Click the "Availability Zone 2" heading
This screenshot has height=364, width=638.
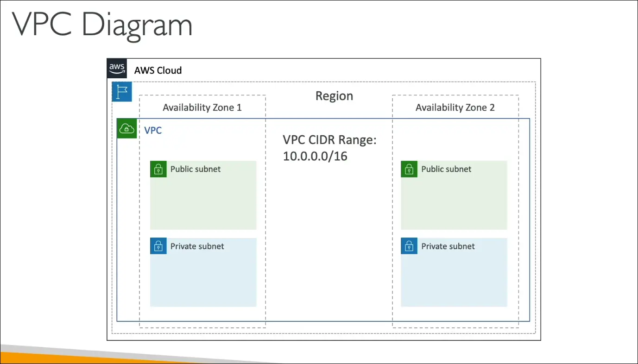[455, 107]
